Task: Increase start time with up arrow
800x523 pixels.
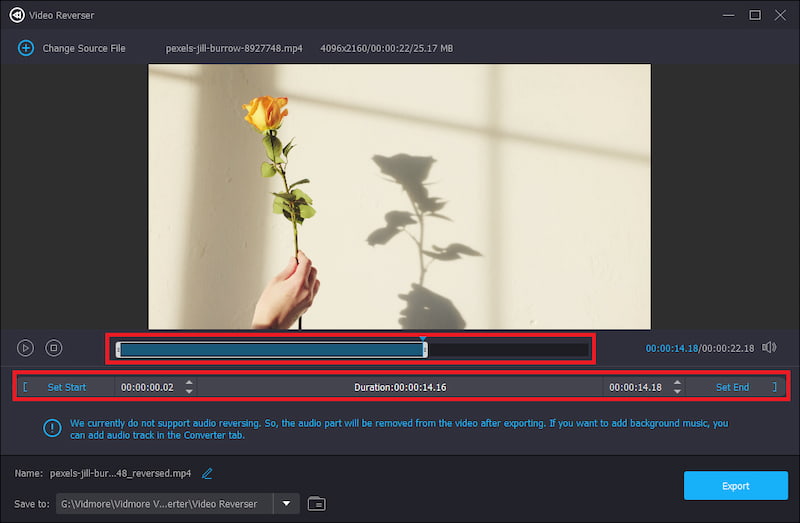Action: point(189,382)
